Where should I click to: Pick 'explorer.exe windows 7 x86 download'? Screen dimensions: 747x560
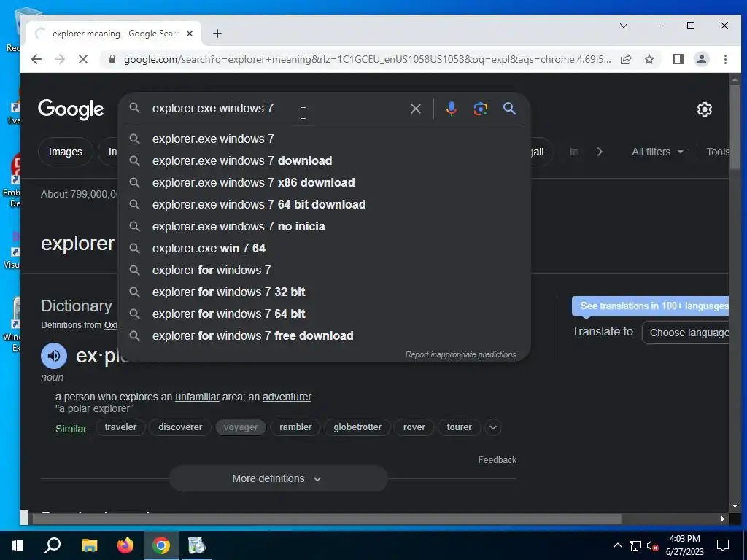click(x=324, y=183)
